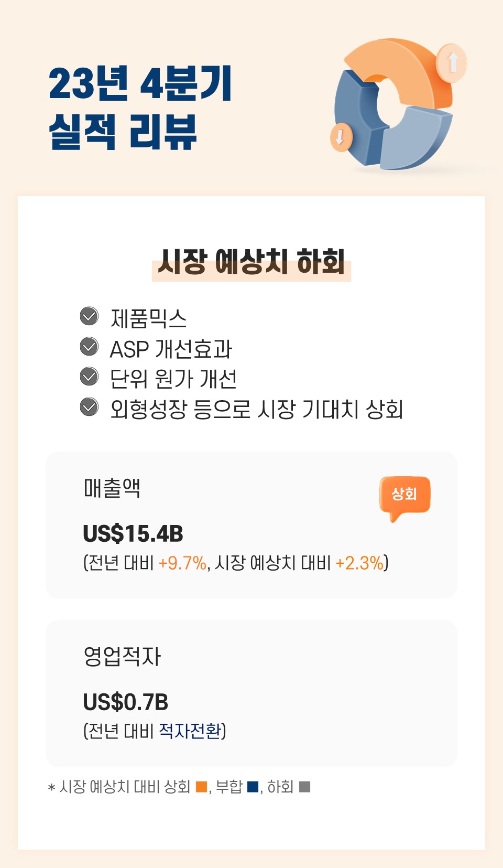Screen dimensions: 503x868
Task: Click the 매출액 card label
Action: pyautogui.click(x=112, y=488)
